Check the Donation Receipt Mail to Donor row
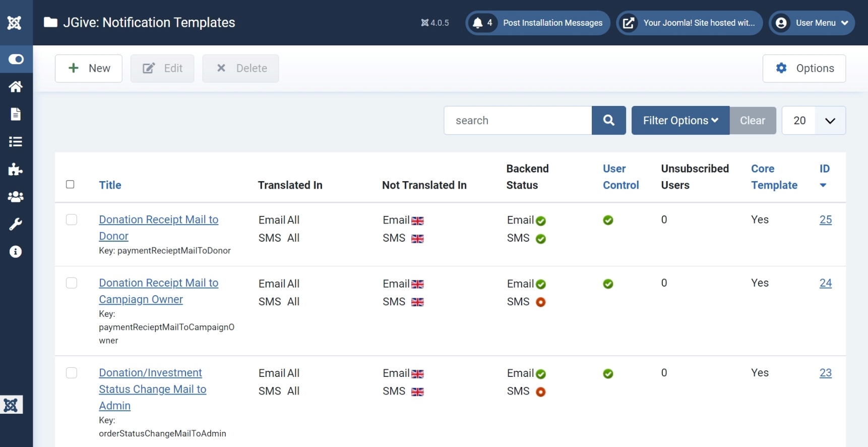The image size is (868, 447). pos(72,220)
